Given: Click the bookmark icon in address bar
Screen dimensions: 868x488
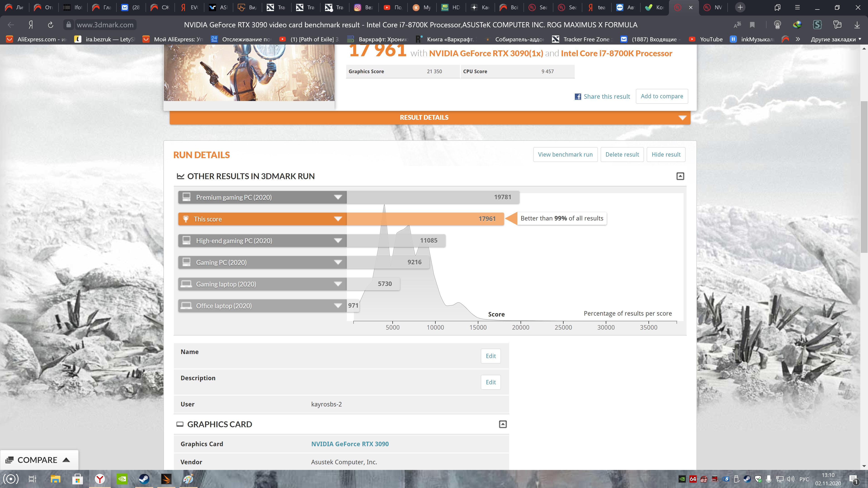Looking at the screenshot, I should point(752,25).
